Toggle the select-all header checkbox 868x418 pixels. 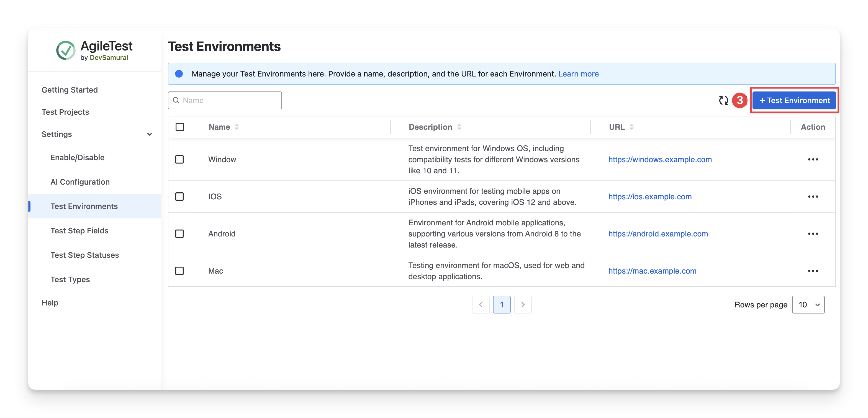(179, 127)
